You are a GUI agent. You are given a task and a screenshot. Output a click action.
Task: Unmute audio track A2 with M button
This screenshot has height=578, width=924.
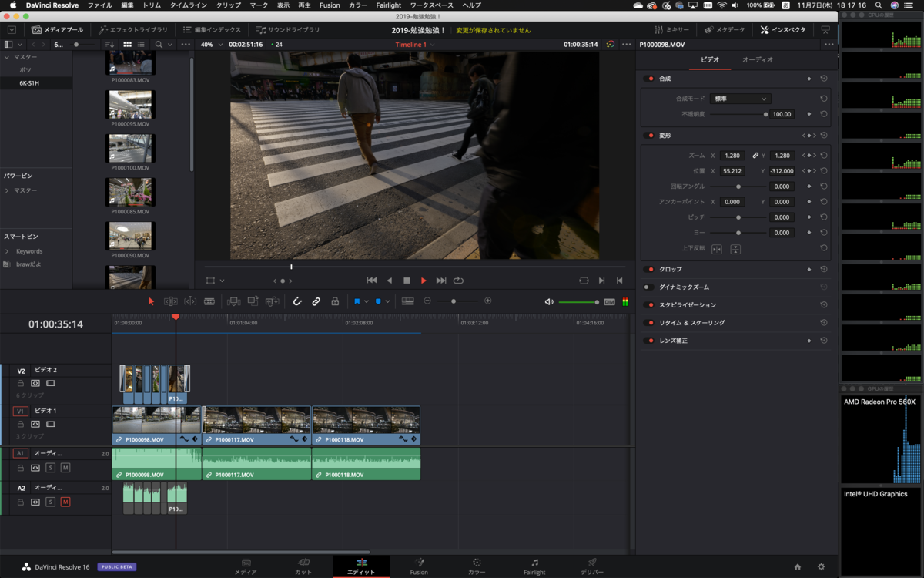65,502
